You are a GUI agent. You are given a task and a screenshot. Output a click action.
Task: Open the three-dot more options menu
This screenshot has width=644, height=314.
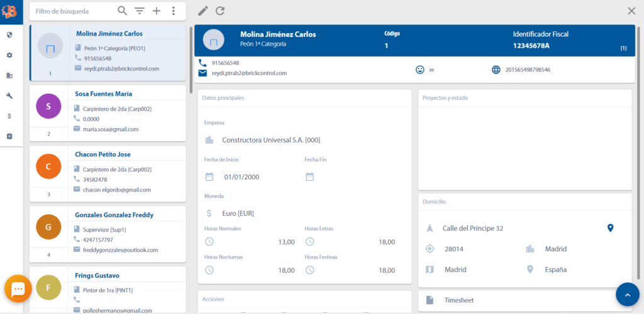click(174, 11)
